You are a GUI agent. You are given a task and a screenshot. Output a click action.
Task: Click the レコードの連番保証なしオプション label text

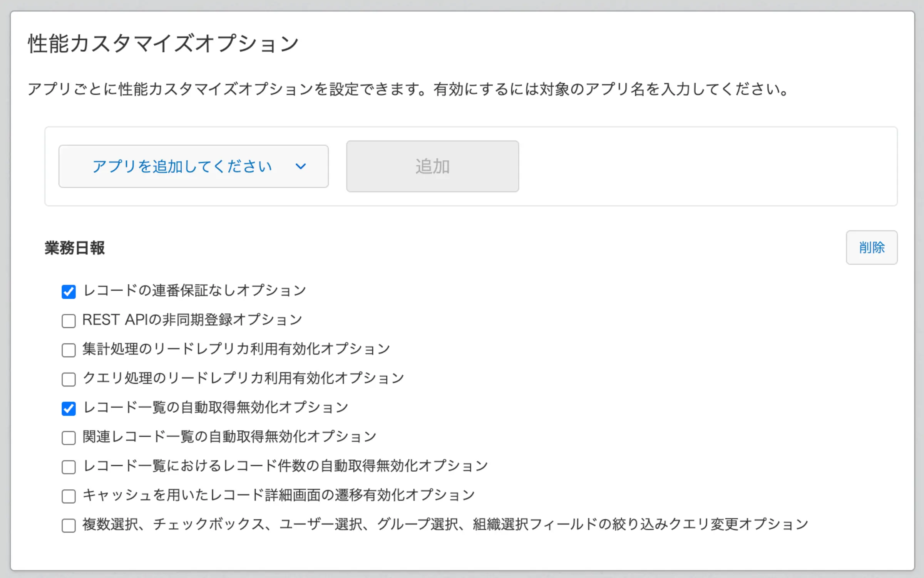[x=194, y=291]
